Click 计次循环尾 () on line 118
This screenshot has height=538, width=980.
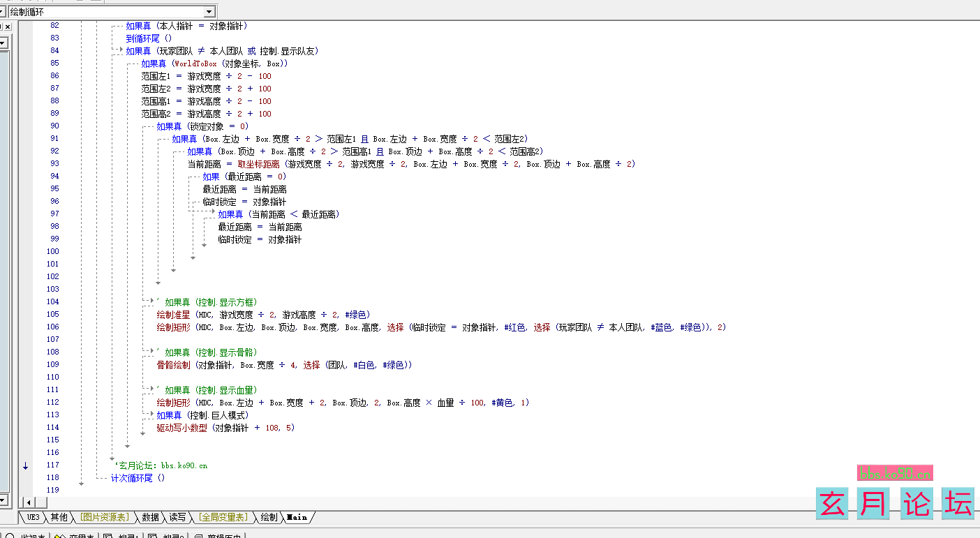coord(138,478)
